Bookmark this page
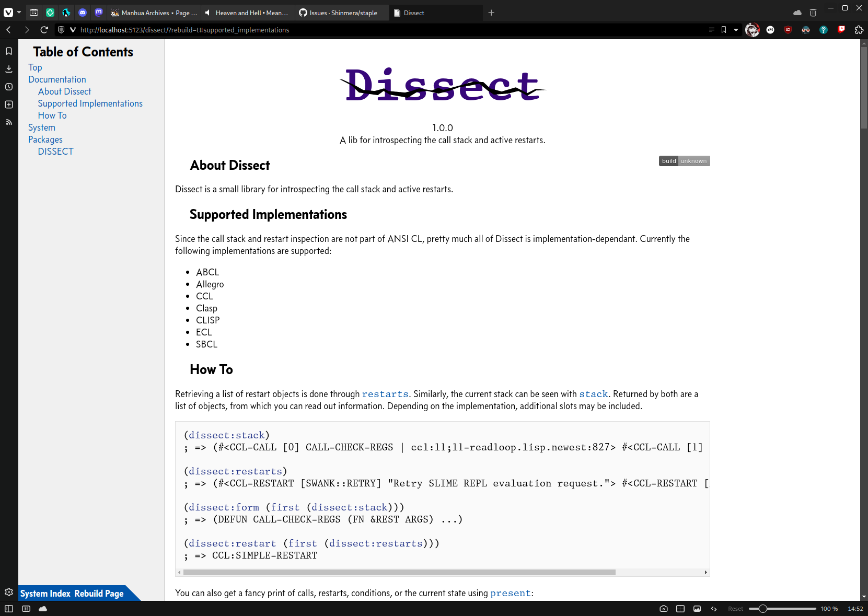868x616 pixels. (724, 30)
